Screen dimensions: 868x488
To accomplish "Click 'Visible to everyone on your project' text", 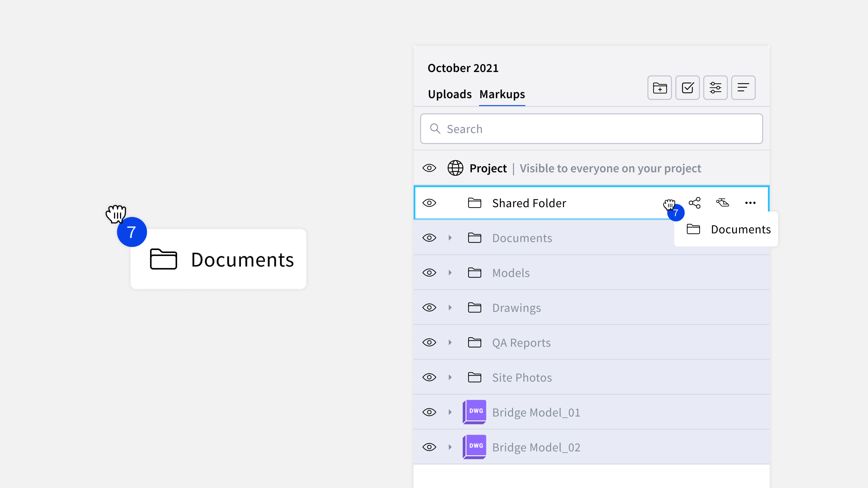I will (x=610, y=168).
